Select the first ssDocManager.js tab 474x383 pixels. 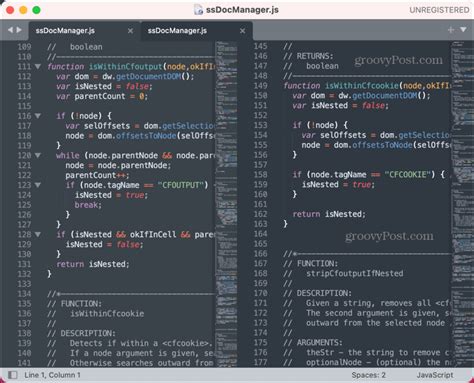[x=85, y=31]
